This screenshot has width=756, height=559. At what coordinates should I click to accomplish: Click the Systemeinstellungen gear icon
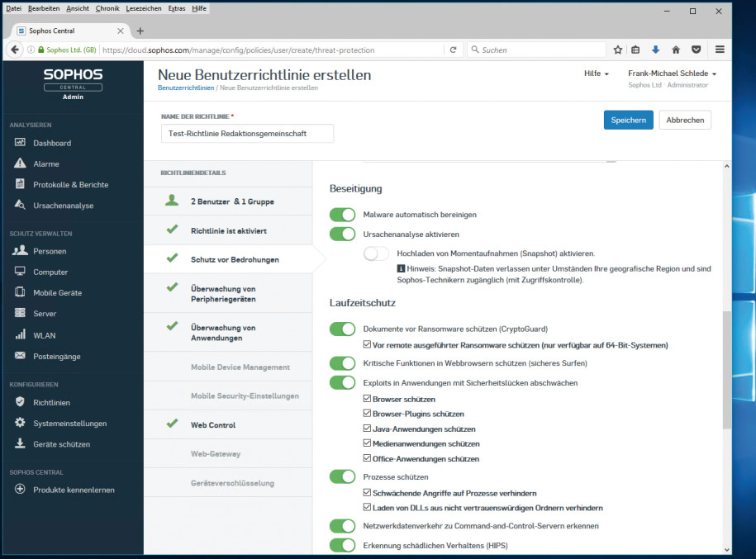[20, 422]
